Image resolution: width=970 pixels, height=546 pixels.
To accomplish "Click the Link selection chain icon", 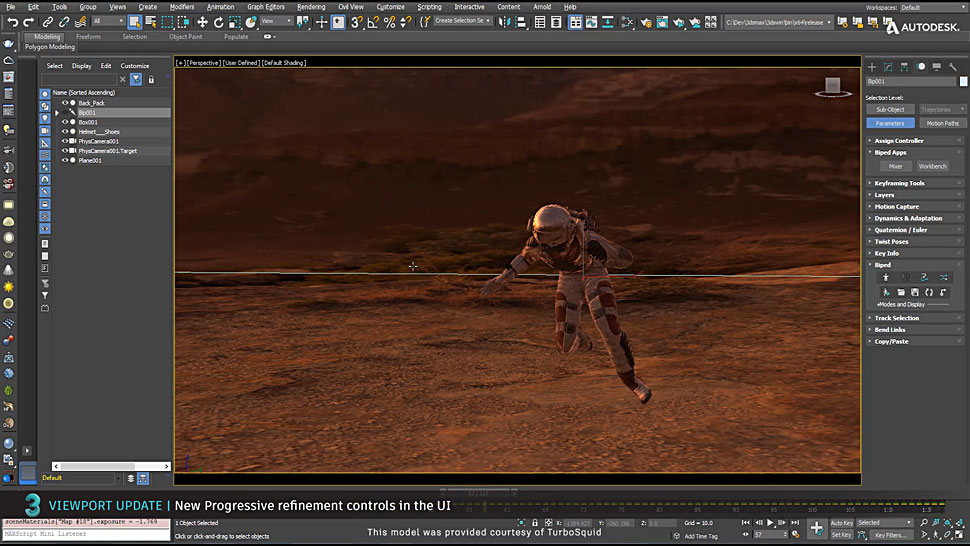I will (49, 21).
